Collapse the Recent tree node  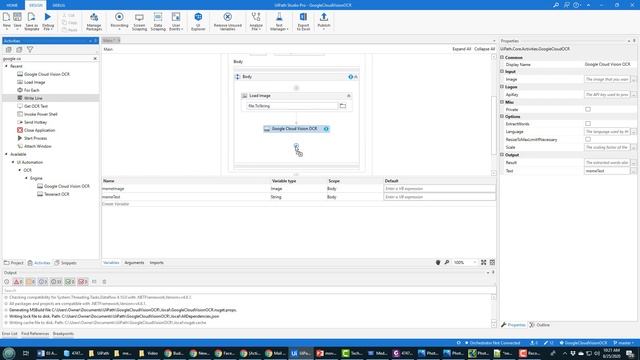(6, 66)
